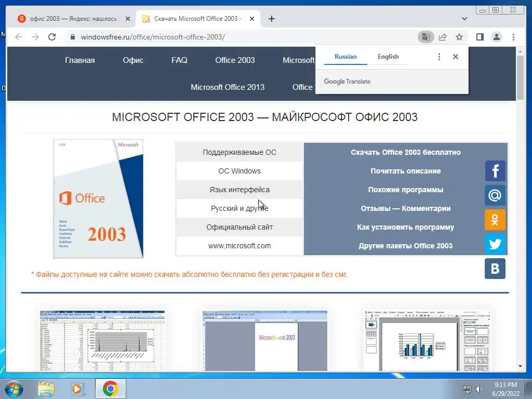
Task: Open Windows Start menu
Action: pyautogui.click(x=14, y=389)
